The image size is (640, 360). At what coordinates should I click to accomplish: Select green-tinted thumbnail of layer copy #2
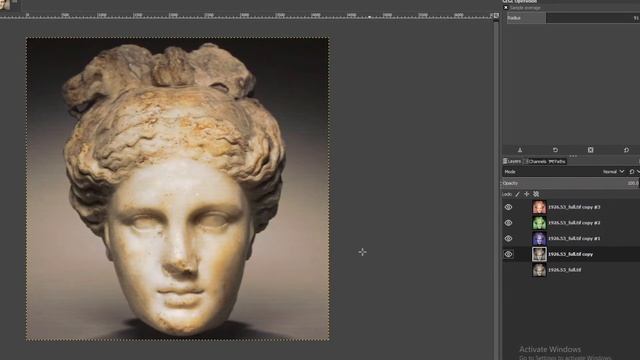pyautogui.click(x=539, y=223)
